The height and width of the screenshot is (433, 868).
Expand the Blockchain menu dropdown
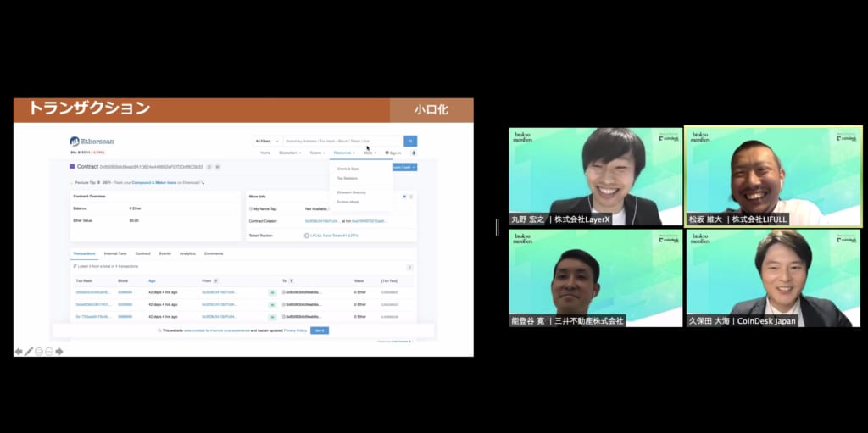(x=290, y=153)
